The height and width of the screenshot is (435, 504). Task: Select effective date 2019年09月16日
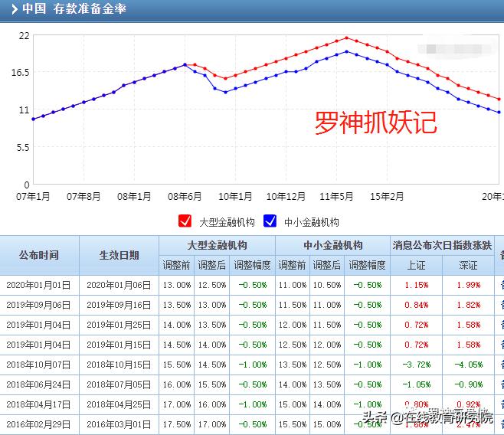tap(119, 305)
